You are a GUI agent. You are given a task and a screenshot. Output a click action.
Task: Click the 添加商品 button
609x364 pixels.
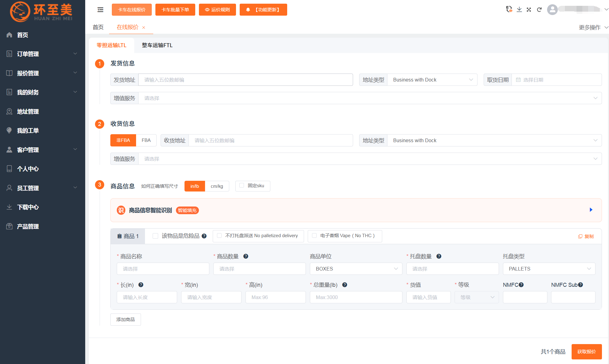[x=126, y=320]
